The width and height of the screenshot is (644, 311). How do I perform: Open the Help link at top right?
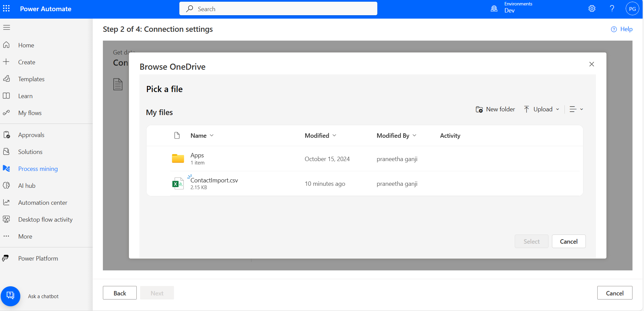point(622,29)
